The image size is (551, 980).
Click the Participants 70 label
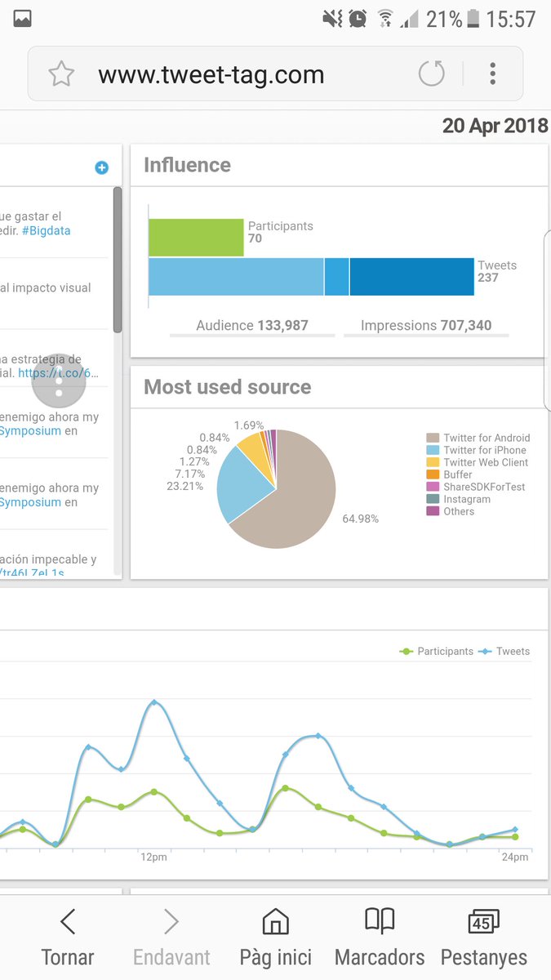[x=280, y=232]
